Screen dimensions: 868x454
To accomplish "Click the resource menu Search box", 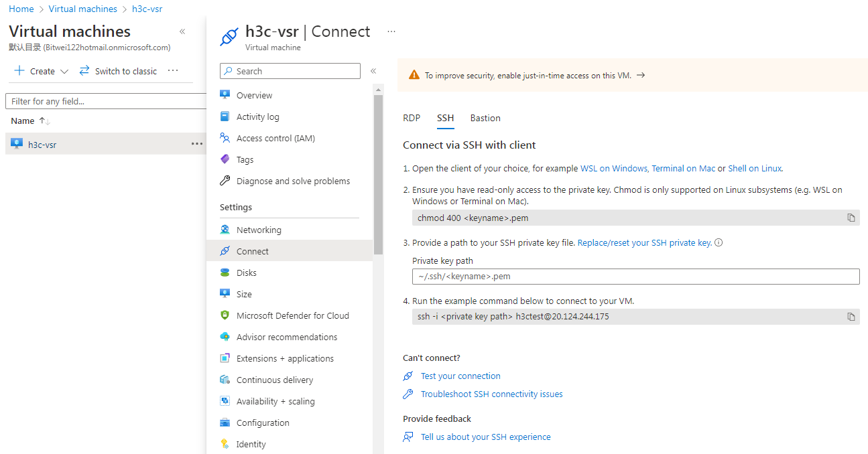I will pos(290,71).
